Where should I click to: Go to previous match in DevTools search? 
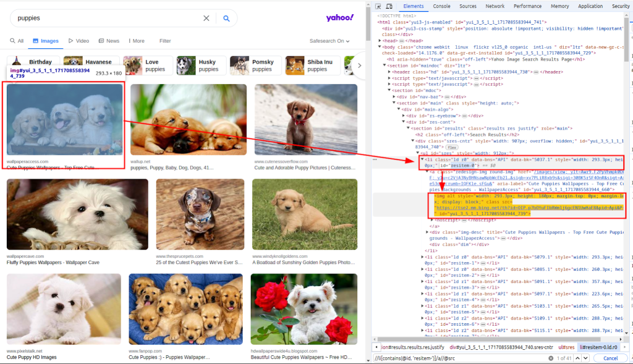pos(578,358)
